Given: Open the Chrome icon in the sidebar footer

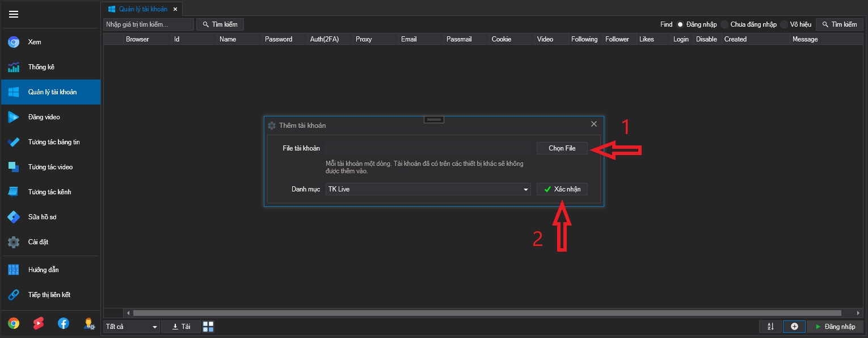Looking at the screenshot, I should coord(14,323).
